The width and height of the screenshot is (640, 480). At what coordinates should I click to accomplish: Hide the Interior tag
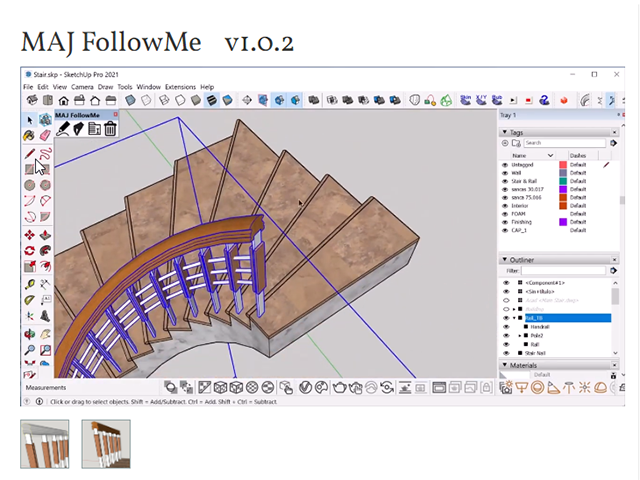click(x=504, y=206)
